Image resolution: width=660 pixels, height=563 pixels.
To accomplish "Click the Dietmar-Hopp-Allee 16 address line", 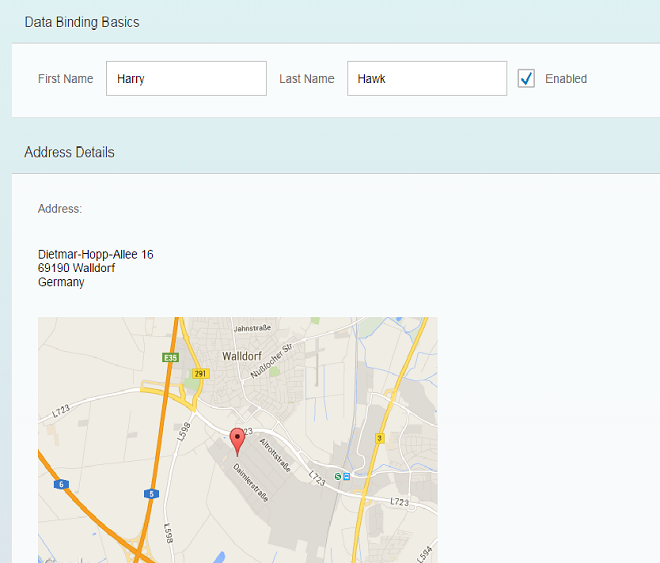I will pyautogui.click(x=95, y=255).
